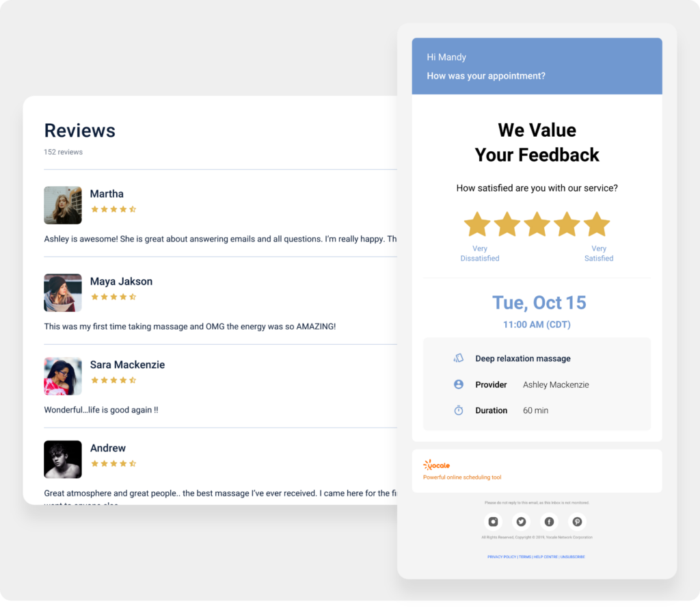Open the Terms link

pyautogui.click(x=525, y=557)
